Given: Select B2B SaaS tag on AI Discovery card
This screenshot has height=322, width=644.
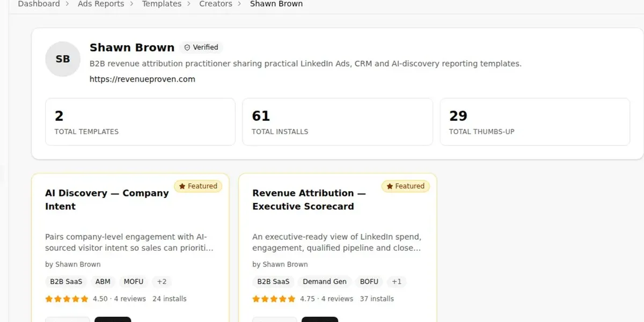Looking at the screenshot, I should click(66, 282).
